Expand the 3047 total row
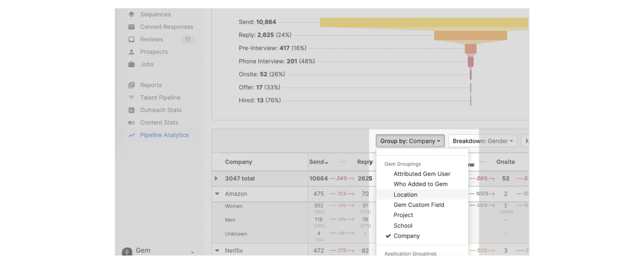This screenshot has height=263, width=644. click(216, 179)
